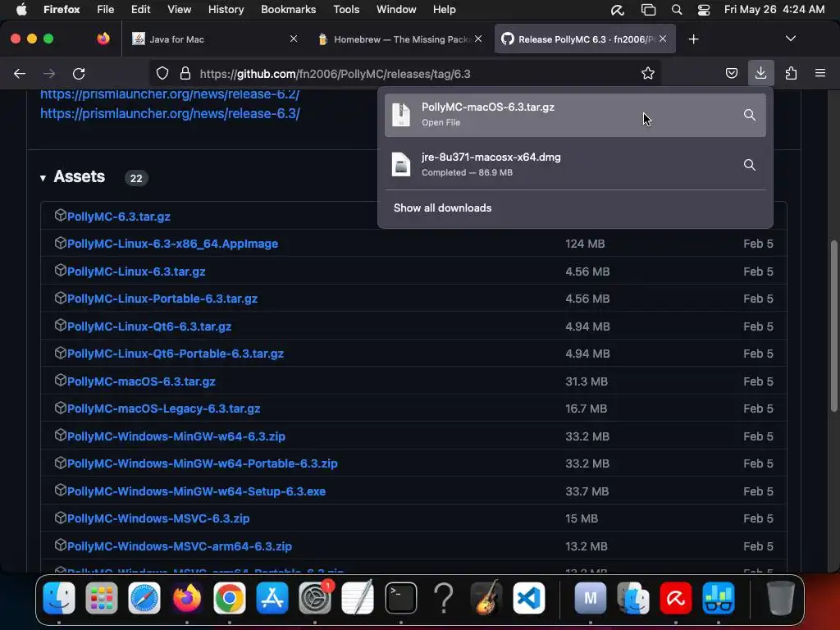Screen dimensions: 840x630
Task: Launch Safari from the Dock
Action: [x=144, y=598]
